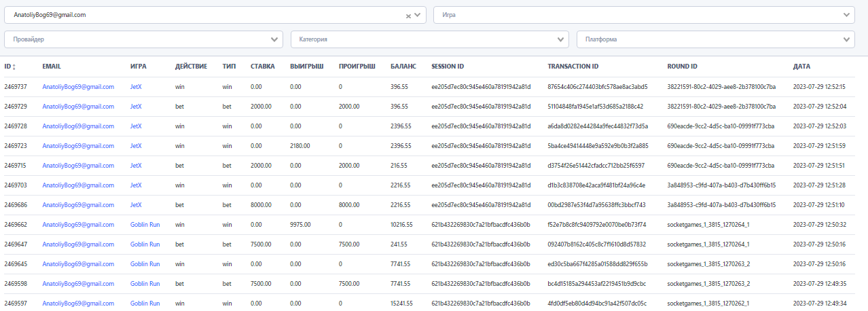Click the ROUND ID column header
Screen dimensions: 868x311
[x=683, y=67]
